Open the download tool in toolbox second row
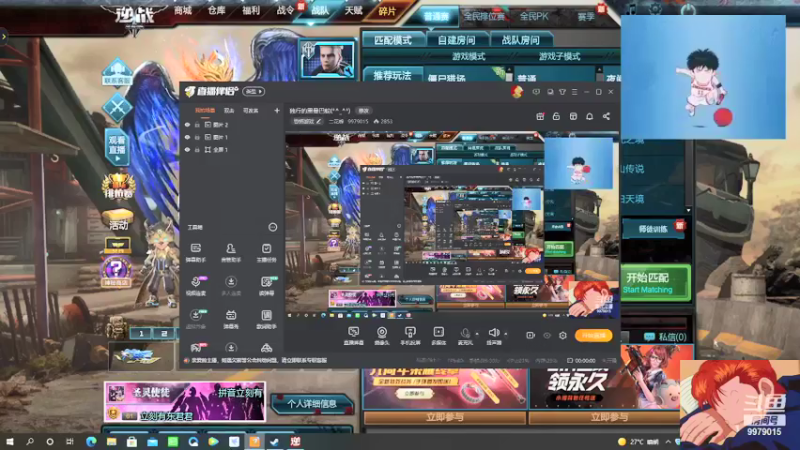 point(231,286)
